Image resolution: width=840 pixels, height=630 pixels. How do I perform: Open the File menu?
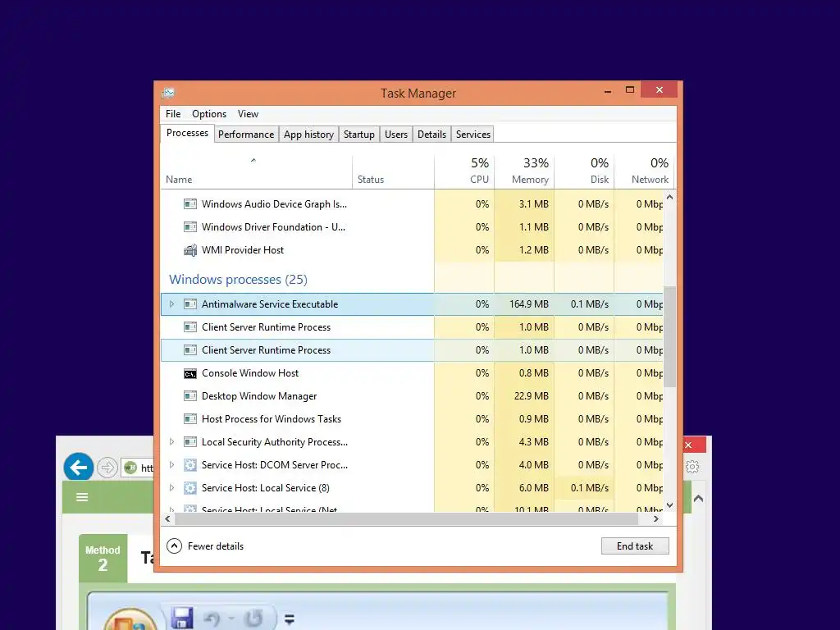(173, 114)
